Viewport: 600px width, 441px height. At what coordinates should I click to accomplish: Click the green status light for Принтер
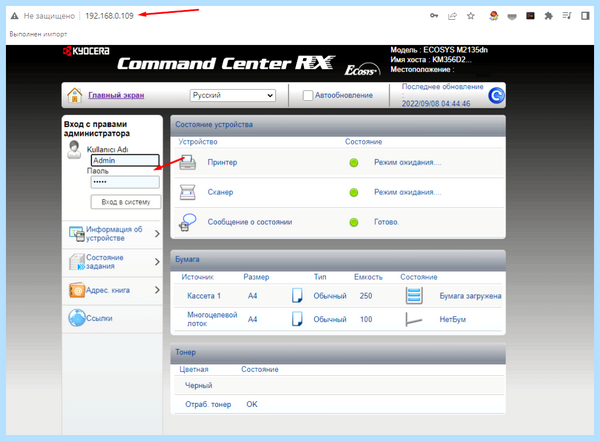pos(354,163)
